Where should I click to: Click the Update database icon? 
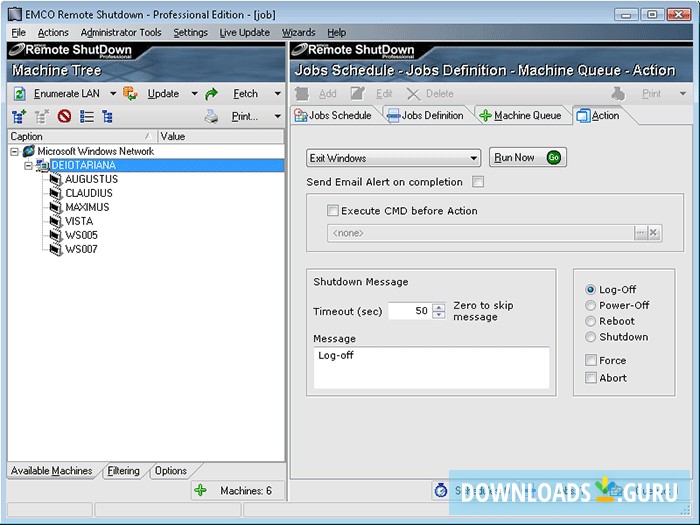pyautogui.click(x=130, y=94)
